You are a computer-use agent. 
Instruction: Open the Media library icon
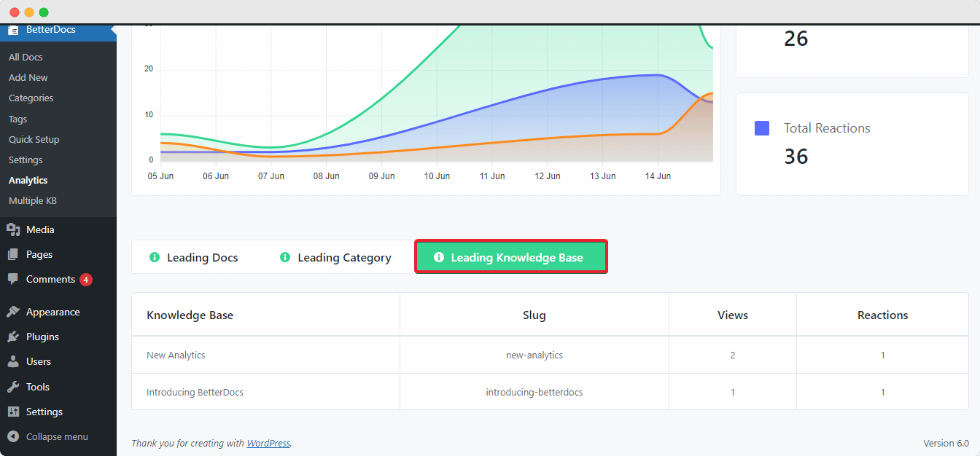click(12, 229)
